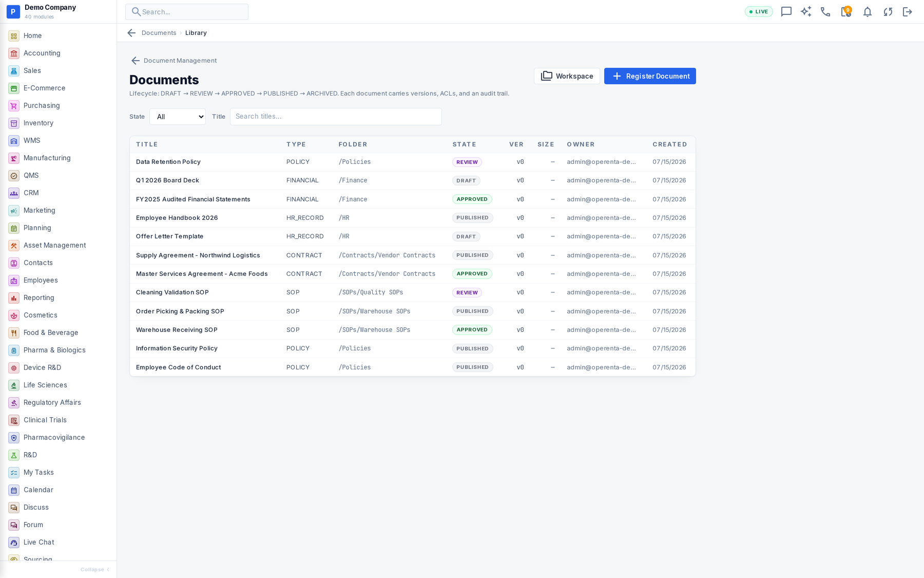The height and width of the screenshot is (578, 924).
Task: Open Order Picking & Packing SOP
Action: tap(180, 311)
